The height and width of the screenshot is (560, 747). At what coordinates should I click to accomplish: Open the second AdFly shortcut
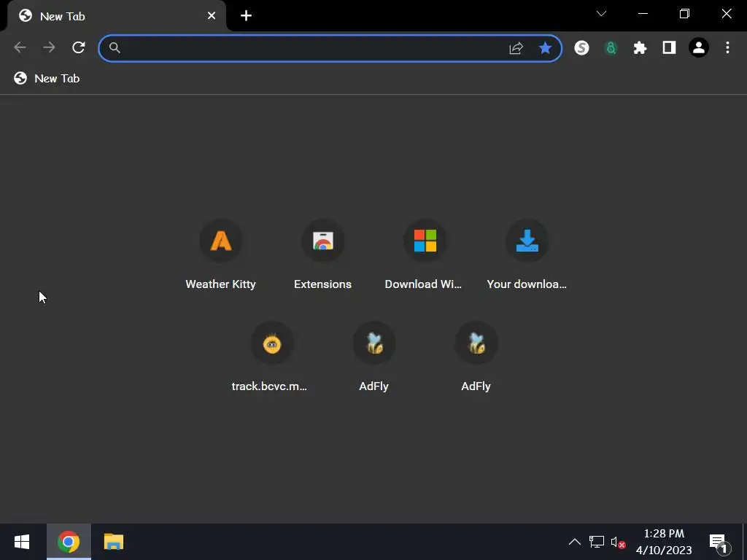coord(476,357)
